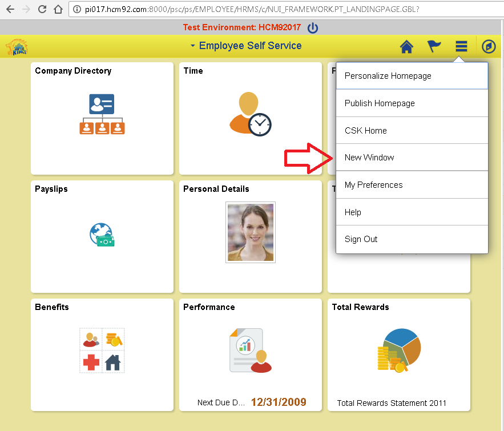The width and height of the screenshot is (504, 431).
Task: Open the Total Rewards tile
Action: 399,354
